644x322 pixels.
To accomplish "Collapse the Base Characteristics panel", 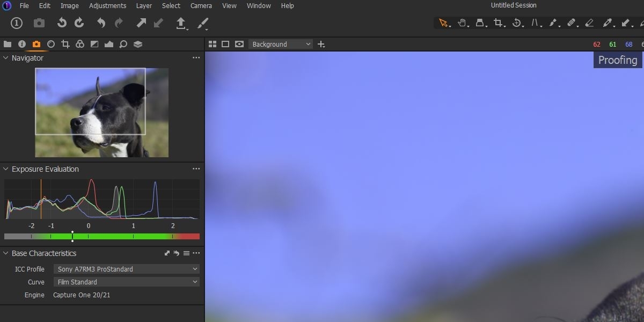I will (x=6, y=253).
